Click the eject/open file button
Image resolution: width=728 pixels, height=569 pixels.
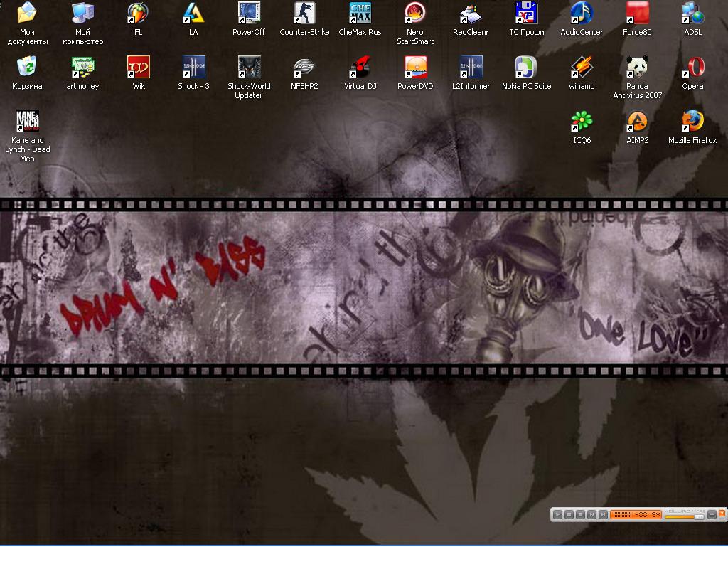pyautogui.click(x=711, y=515)
